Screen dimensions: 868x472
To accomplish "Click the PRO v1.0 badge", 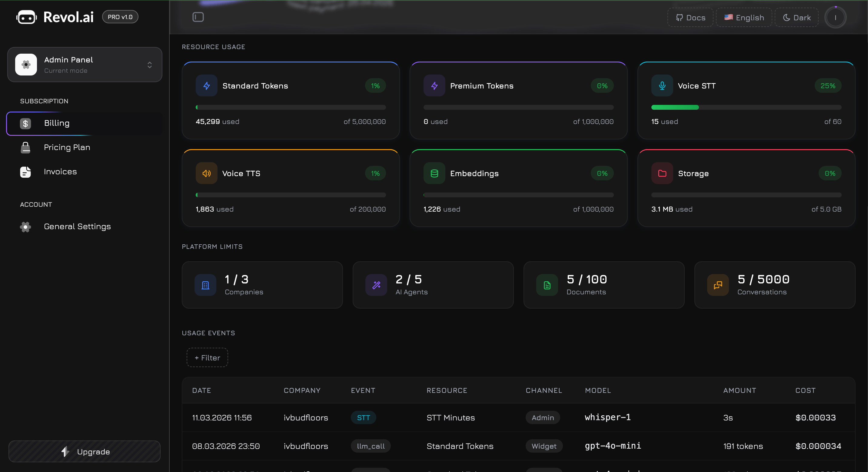I will pos(120,17).
